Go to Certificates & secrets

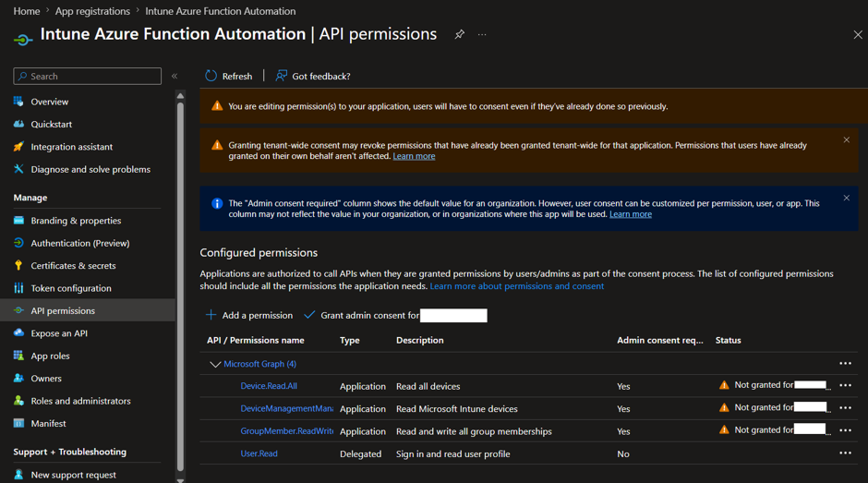tap(74, 266)
